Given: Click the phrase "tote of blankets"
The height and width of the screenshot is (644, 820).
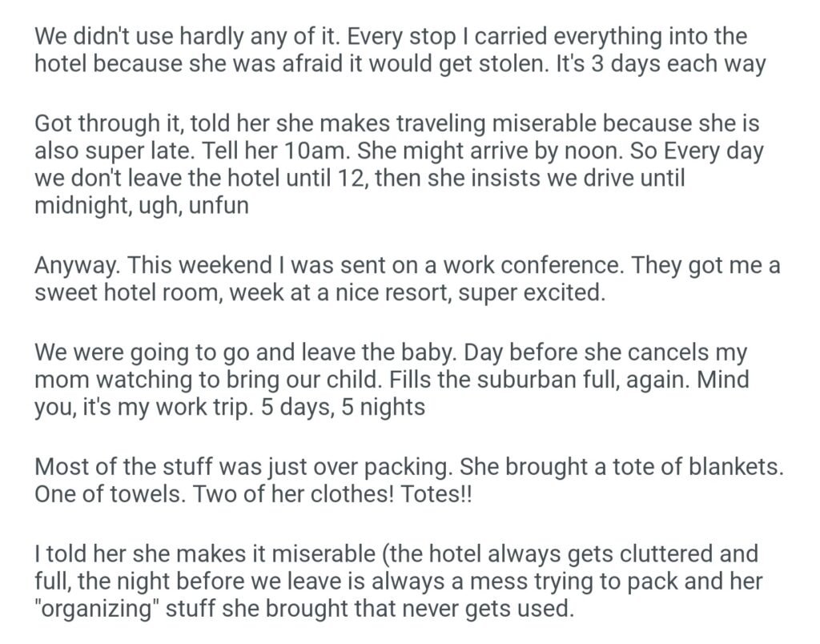Looking at the screenshot, I should 674,467.
